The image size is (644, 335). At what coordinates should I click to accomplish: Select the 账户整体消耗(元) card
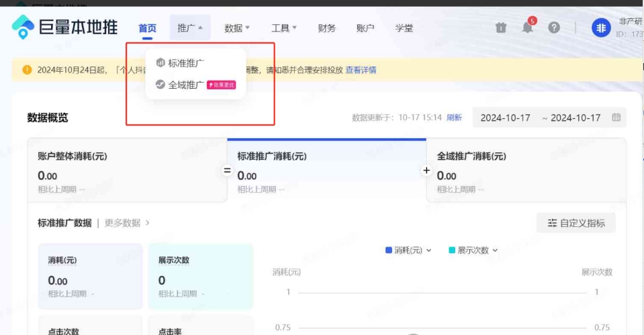(128, 171)
